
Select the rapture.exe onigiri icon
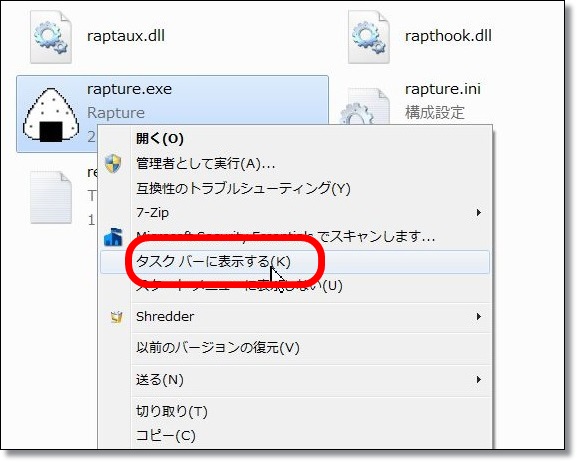pos(51,115)
